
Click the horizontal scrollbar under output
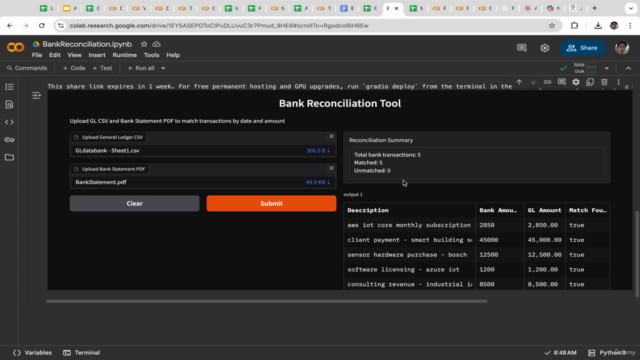[267, 301]
